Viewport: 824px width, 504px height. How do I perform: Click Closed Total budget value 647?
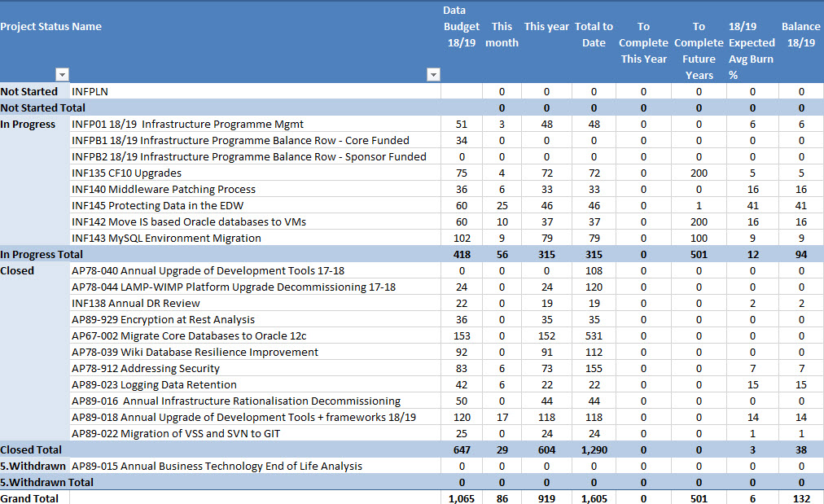[x=462, y=450]
